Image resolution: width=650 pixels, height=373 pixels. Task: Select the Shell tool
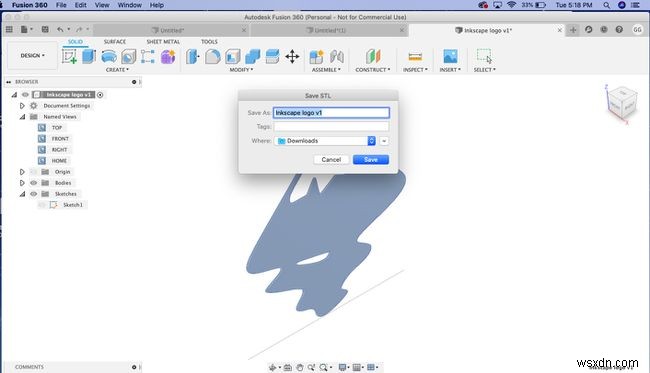coord(233,57)
